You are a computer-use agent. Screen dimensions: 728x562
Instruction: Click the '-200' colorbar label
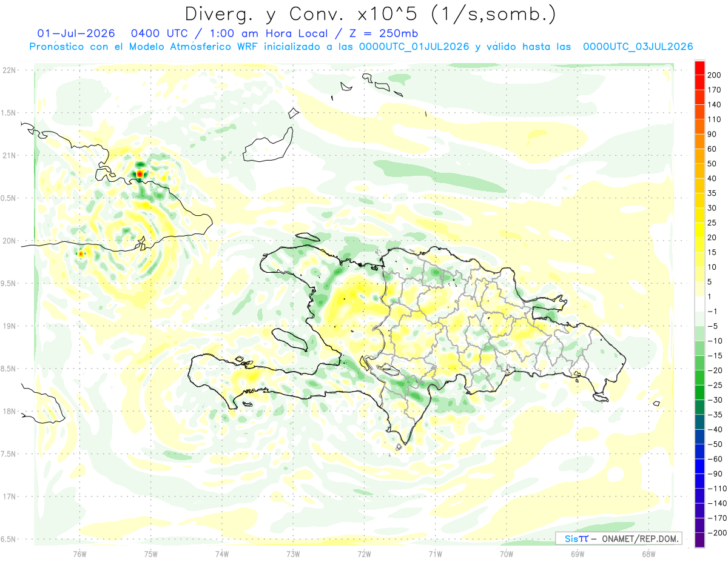click(x=718, y=533)
